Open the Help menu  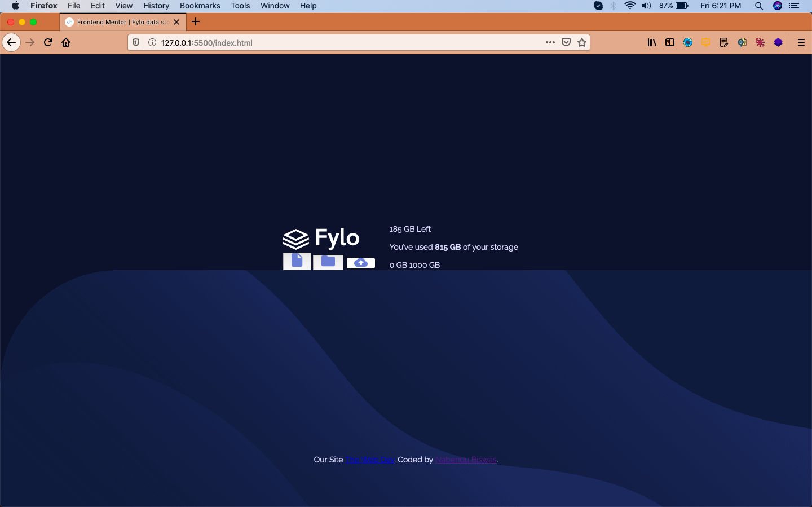308,6
